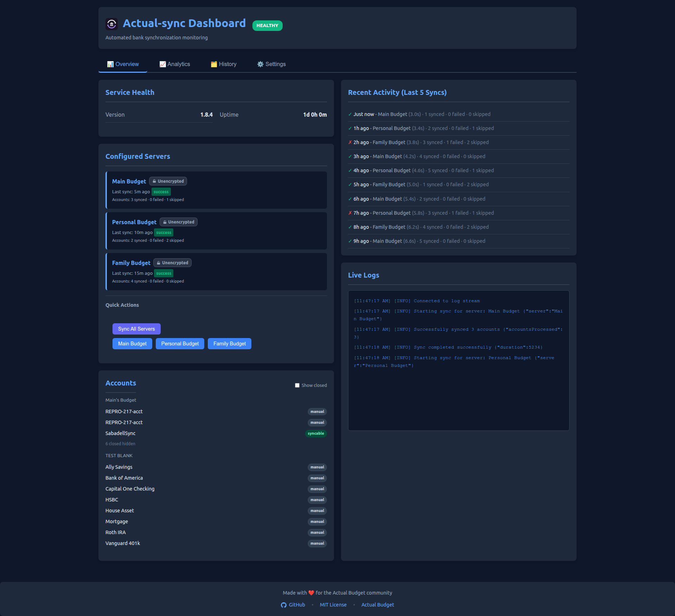Viewport: 675px width, 616px height.
Task: Select the Mortgage account
Action: 216,521
